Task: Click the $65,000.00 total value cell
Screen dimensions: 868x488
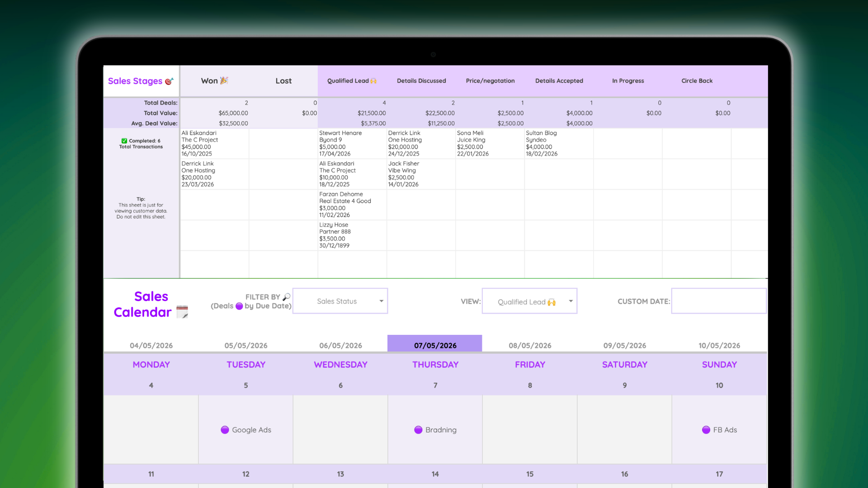Action: coord(233,113)
